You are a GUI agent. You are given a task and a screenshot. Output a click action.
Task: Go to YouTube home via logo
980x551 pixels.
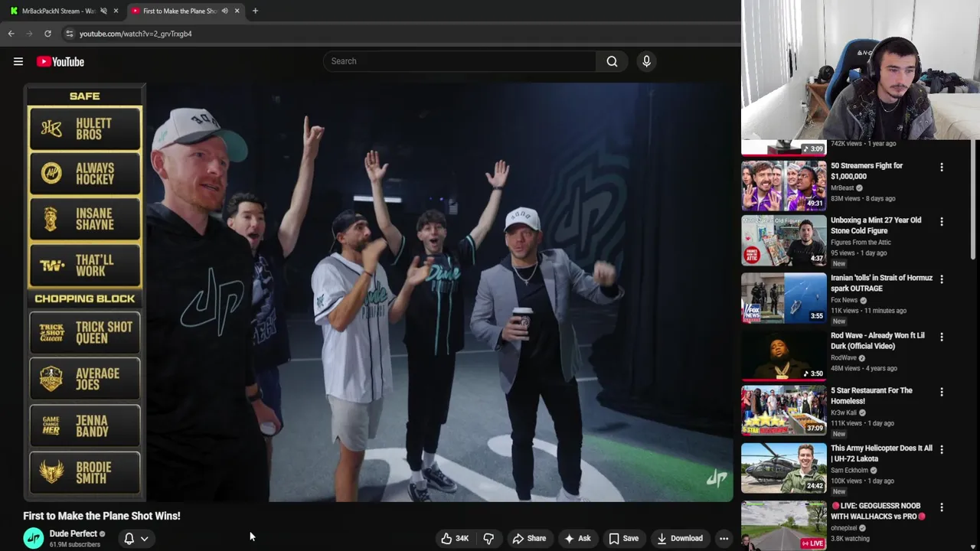60,62
